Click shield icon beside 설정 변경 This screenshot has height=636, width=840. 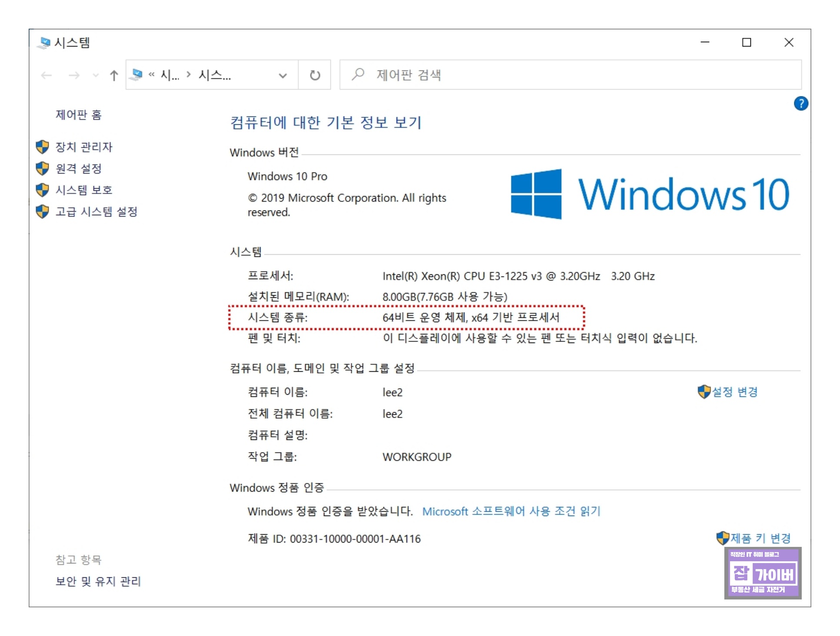[x=703, y=392]
